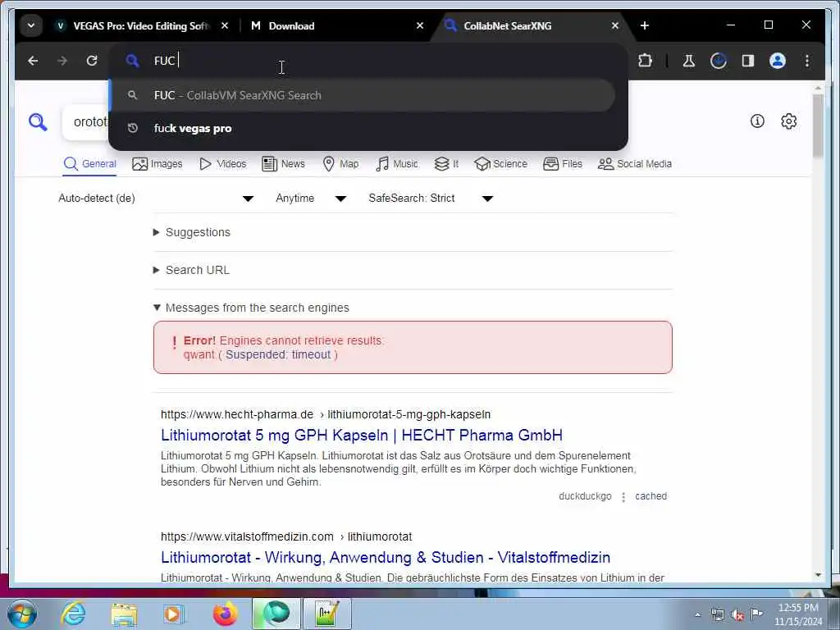Close the Download tab
This screenshot has width=840, height=630.
(420, 25)
